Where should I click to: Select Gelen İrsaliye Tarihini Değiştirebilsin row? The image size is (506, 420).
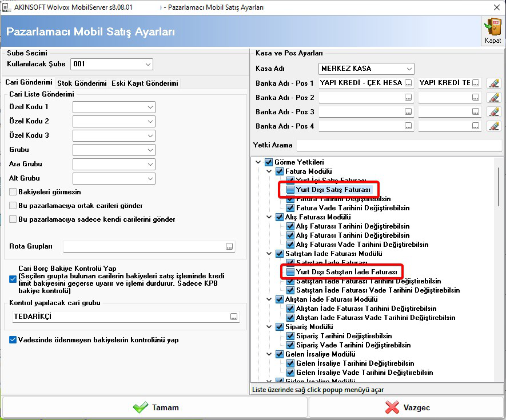[x=355, y=363]
